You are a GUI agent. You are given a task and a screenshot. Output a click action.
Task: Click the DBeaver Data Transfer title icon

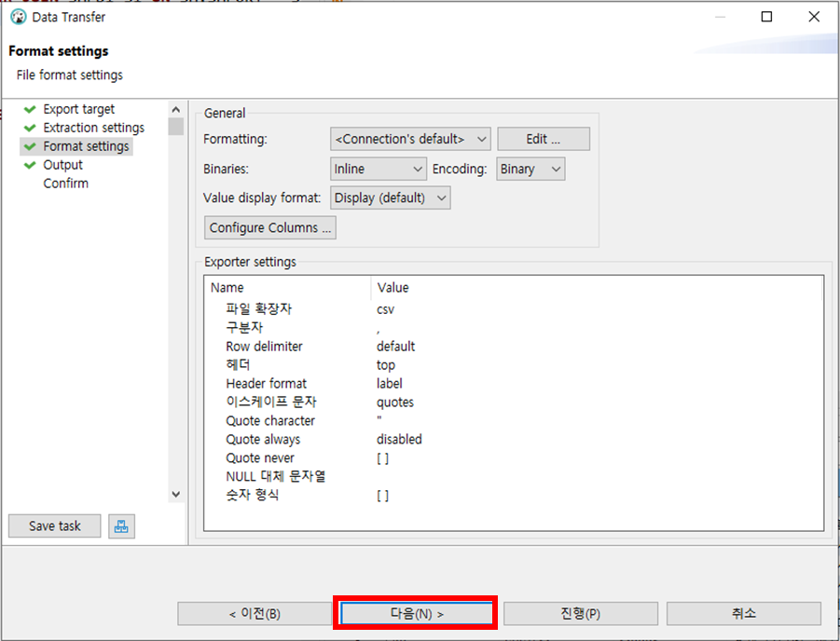click(x=19, y=17)
